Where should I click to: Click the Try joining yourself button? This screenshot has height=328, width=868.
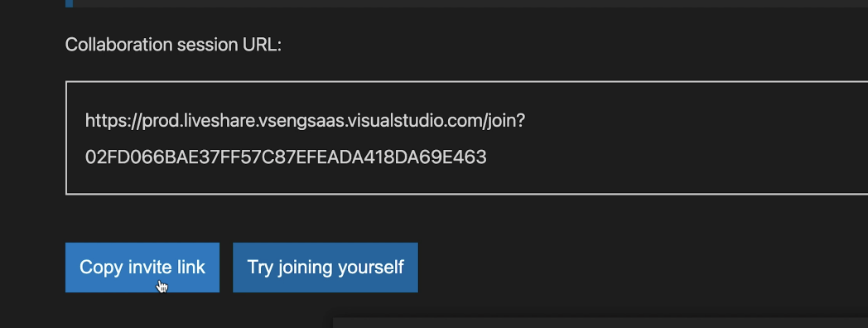coord(325,267)
